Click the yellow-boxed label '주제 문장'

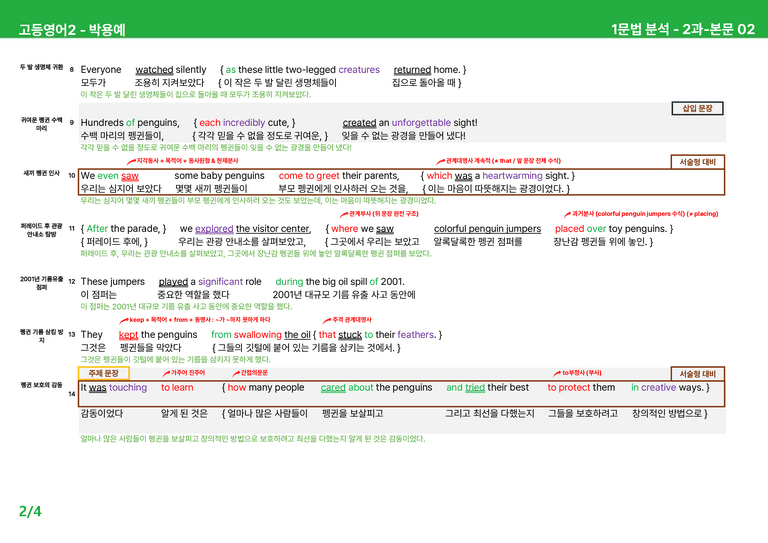click(x=103, y=373)
